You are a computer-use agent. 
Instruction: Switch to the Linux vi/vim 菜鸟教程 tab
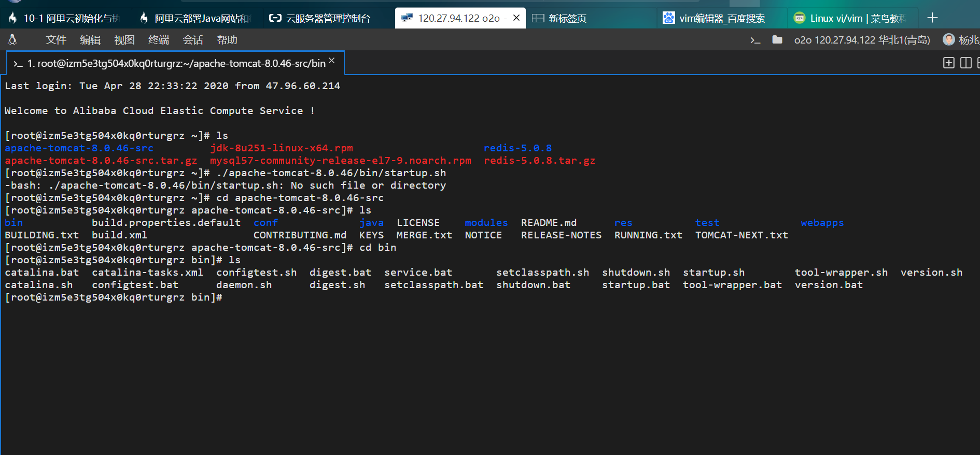click(x=853, y=18)
